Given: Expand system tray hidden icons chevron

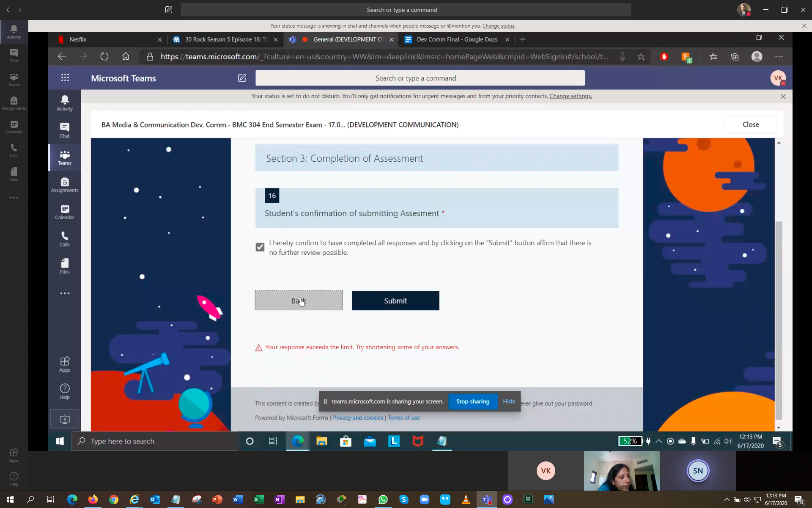Looking at the screenshot, I should click(726, 500).
